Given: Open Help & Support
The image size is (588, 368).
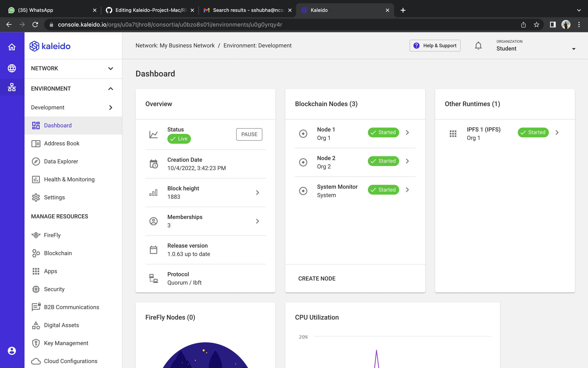Looking at the screenshot, I should pyautogui.click(x=435, y=46).
